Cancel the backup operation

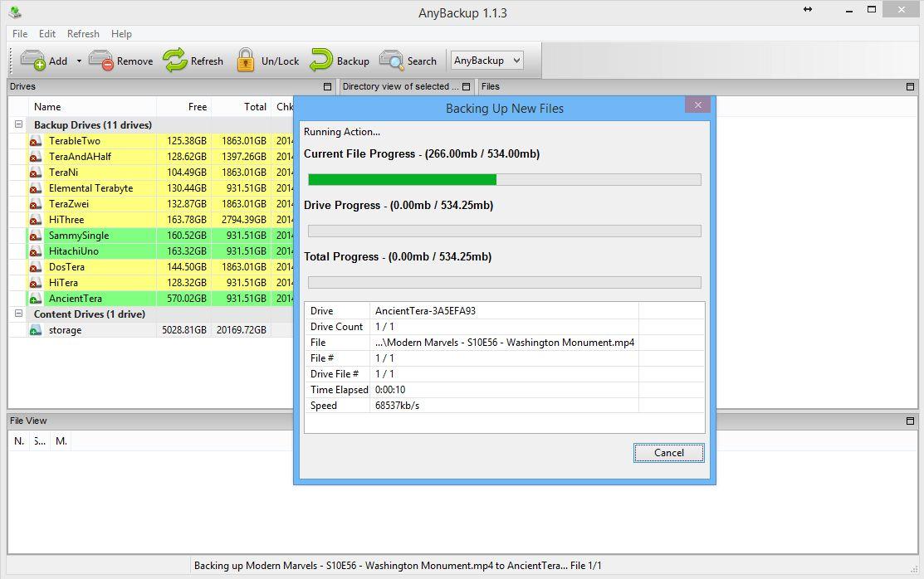(669, 452)
